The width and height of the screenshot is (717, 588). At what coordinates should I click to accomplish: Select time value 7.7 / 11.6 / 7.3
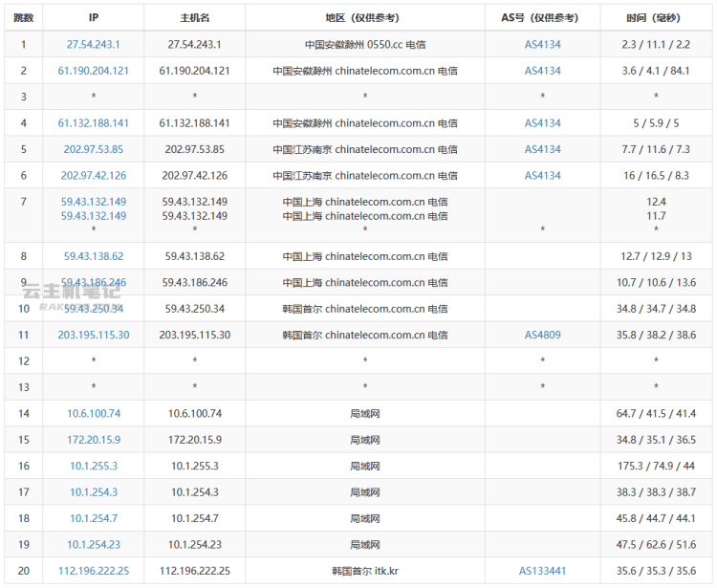(x=656, y=149)
